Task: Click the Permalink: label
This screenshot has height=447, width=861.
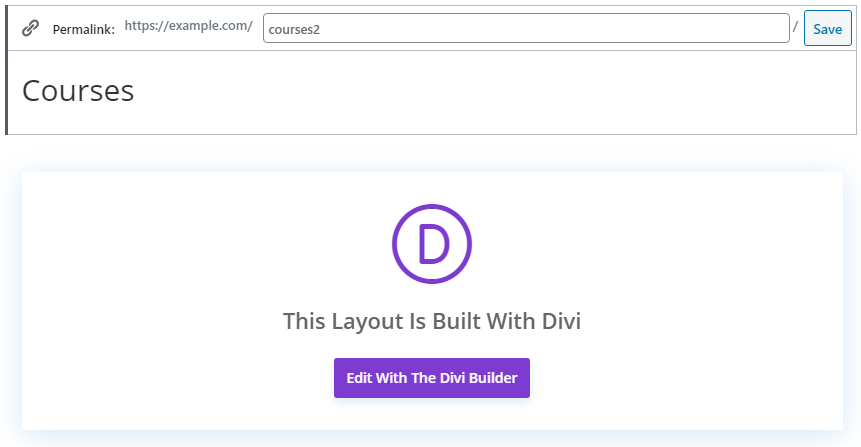Action: pyautogui.click(x=83, y=29)
